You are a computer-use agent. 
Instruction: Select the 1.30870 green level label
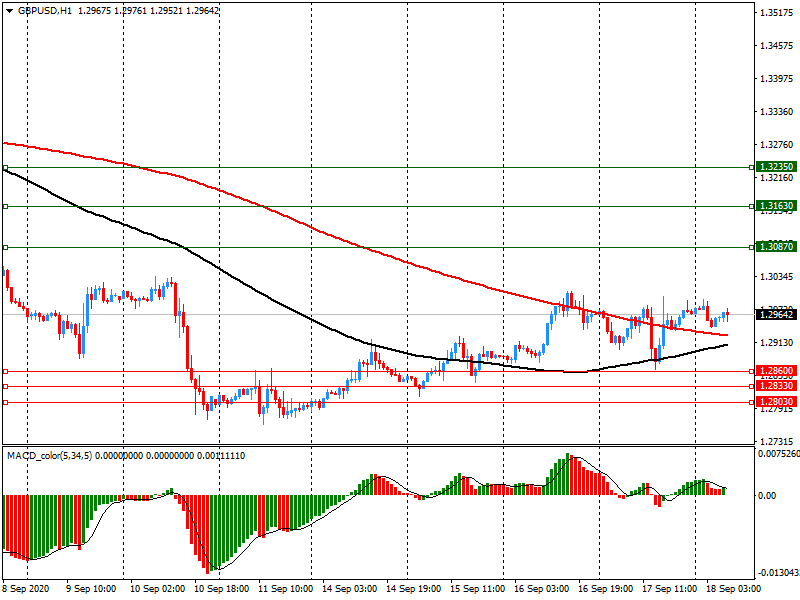[x=777, y=247]
